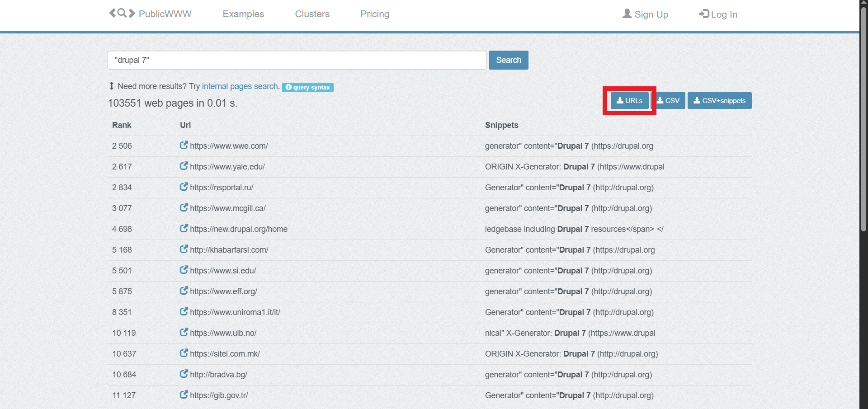Click the Rank column header
The width and height of the screenshot is (868, 409).
122,125
